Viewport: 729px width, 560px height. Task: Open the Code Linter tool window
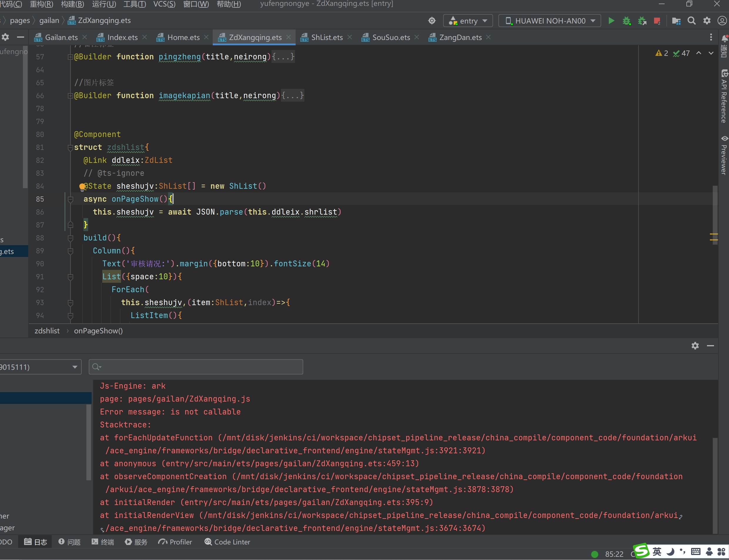pos(227,542)
